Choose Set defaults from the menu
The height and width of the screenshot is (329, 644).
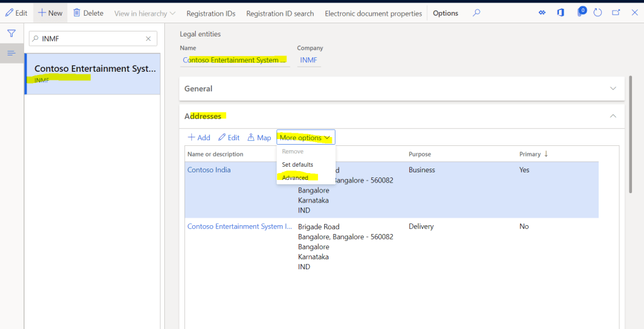pos(297,165)
